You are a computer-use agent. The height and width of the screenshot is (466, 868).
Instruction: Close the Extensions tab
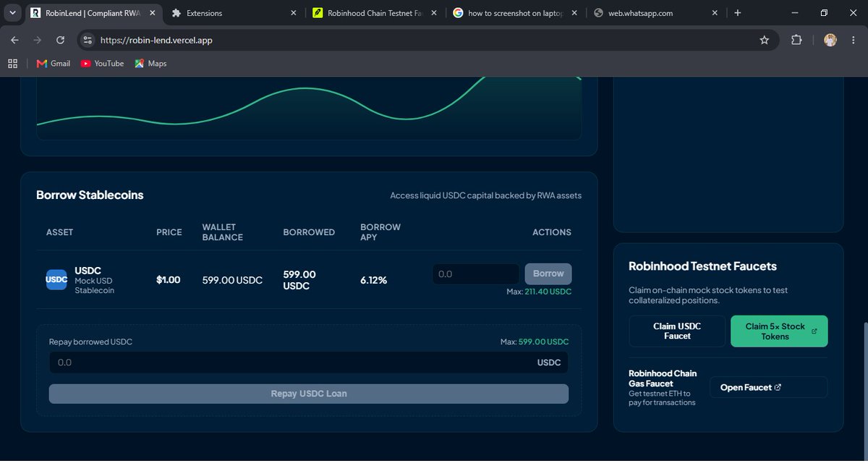pos(293,13)
